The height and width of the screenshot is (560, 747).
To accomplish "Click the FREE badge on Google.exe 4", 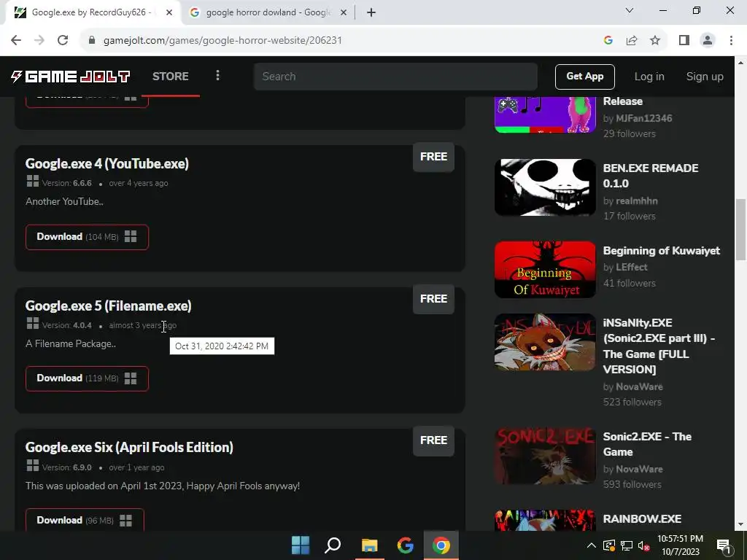I will [x=433, y=157].
